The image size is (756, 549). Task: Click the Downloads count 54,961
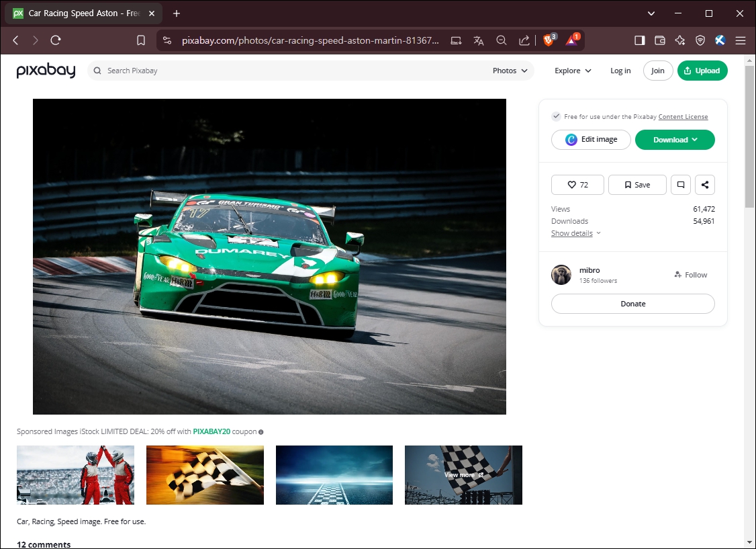point(704,221)
